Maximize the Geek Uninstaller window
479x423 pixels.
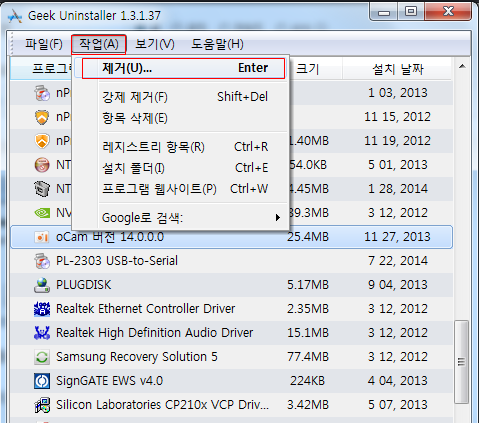411,12
